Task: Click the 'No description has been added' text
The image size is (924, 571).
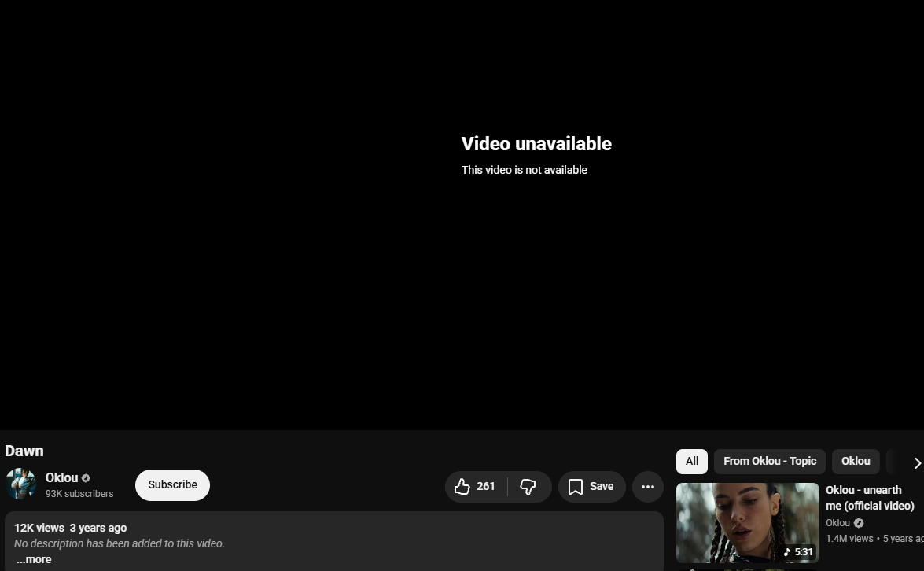Action: tap(119, 543)
